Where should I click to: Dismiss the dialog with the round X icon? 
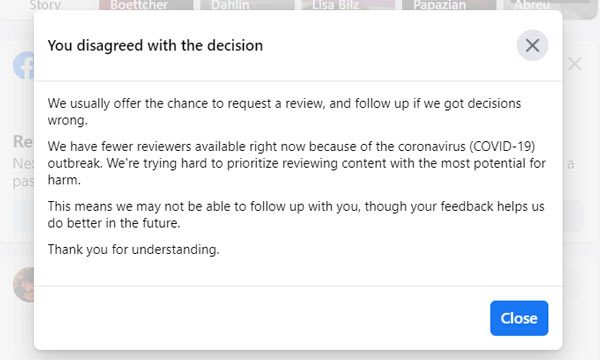[x=532, y=46]
